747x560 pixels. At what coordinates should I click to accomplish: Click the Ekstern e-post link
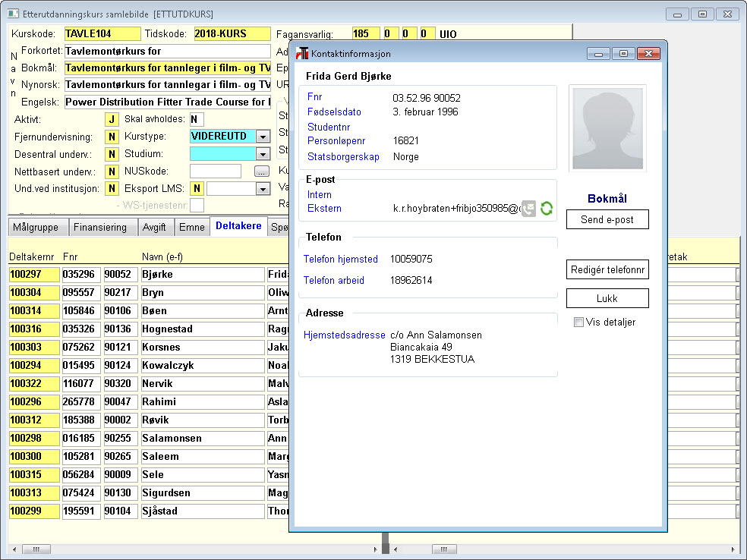pyautogui.click(x=324, y=208)
